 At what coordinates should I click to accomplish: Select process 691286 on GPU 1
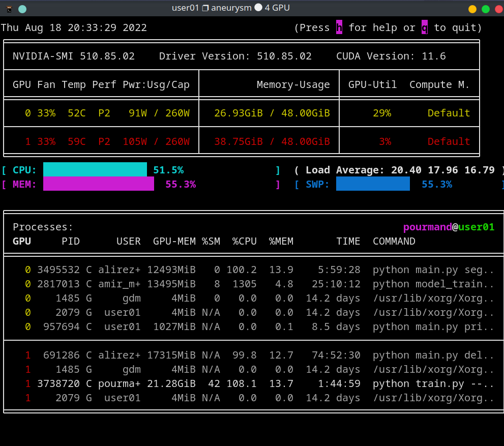[61, 355]
